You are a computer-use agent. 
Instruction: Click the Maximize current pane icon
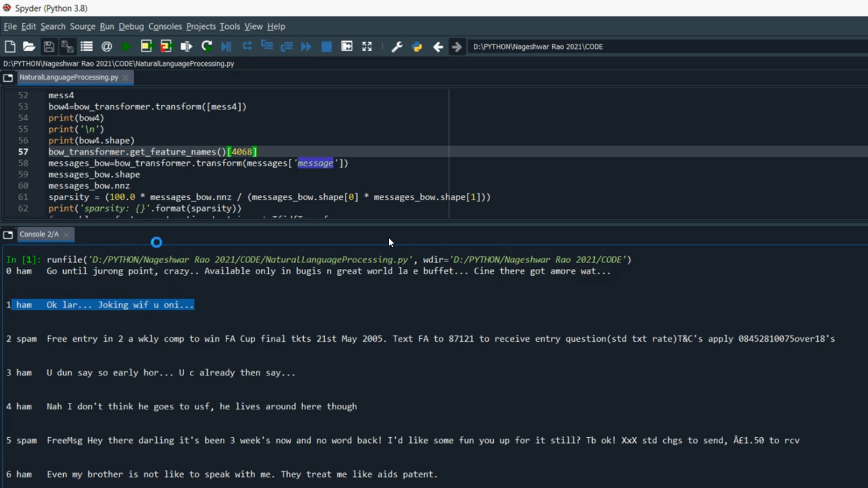click(x=367, y=47)
